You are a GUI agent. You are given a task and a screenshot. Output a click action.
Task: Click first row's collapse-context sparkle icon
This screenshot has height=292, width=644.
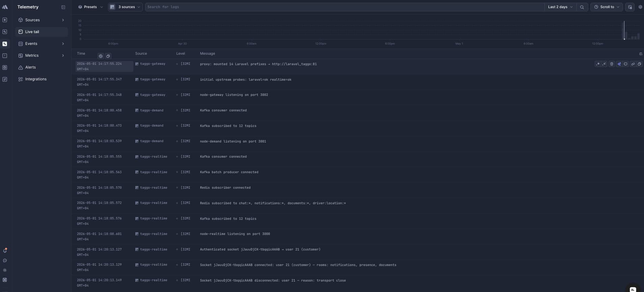tap(604, 64)
